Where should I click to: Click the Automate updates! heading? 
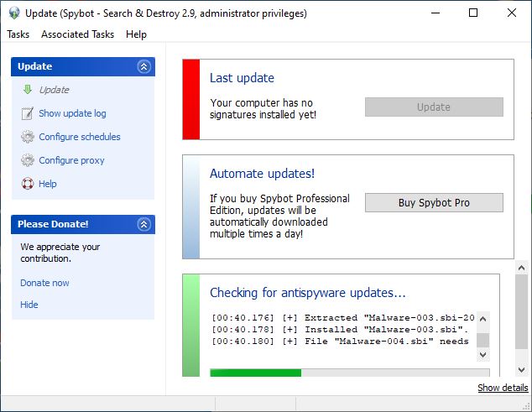[263, 174]
